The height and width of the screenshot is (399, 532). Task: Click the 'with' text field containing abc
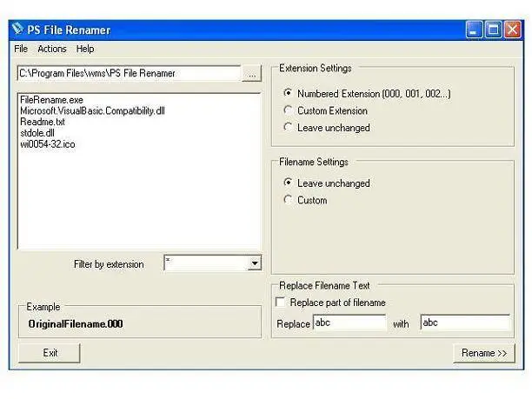pos(465,323)
